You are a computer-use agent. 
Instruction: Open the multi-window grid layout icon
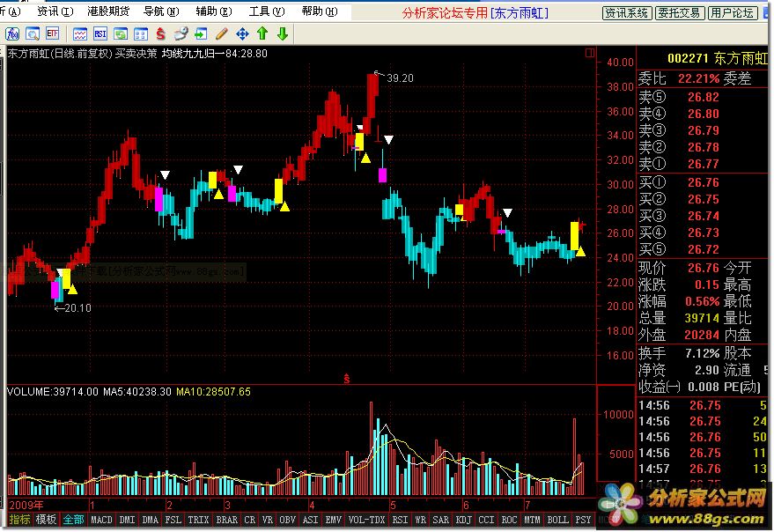[141, 33]
